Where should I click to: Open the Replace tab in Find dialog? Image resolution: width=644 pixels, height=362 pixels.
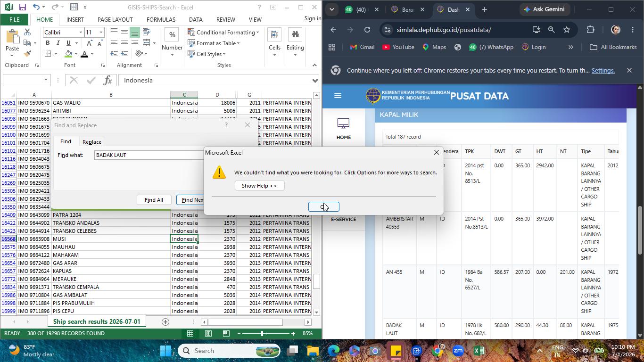point(91,141)
